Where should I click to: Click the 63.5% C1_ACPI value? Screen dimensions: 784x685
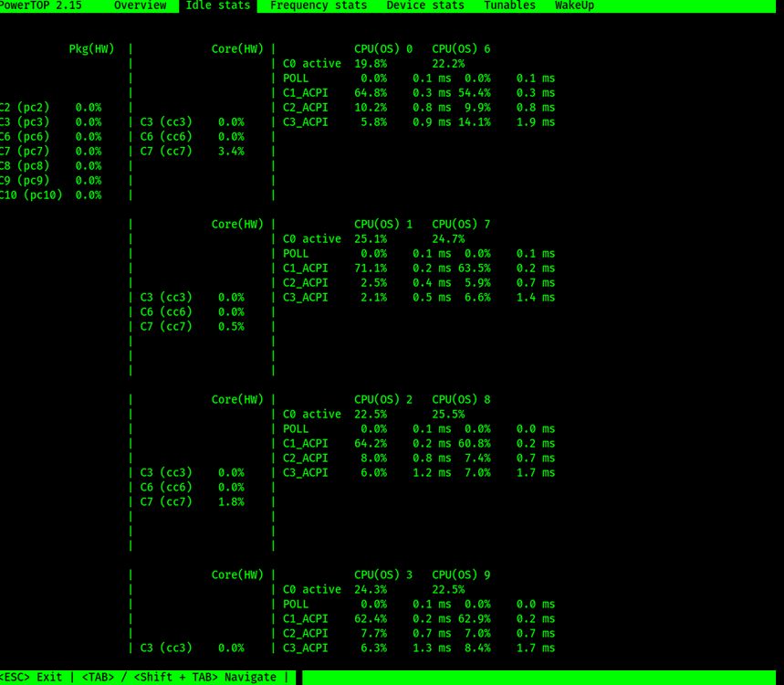475,269
